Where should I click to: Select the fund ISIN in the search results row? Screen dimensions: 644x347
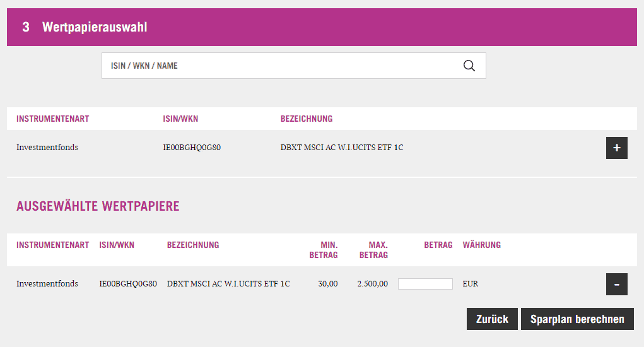click(191, 148)
